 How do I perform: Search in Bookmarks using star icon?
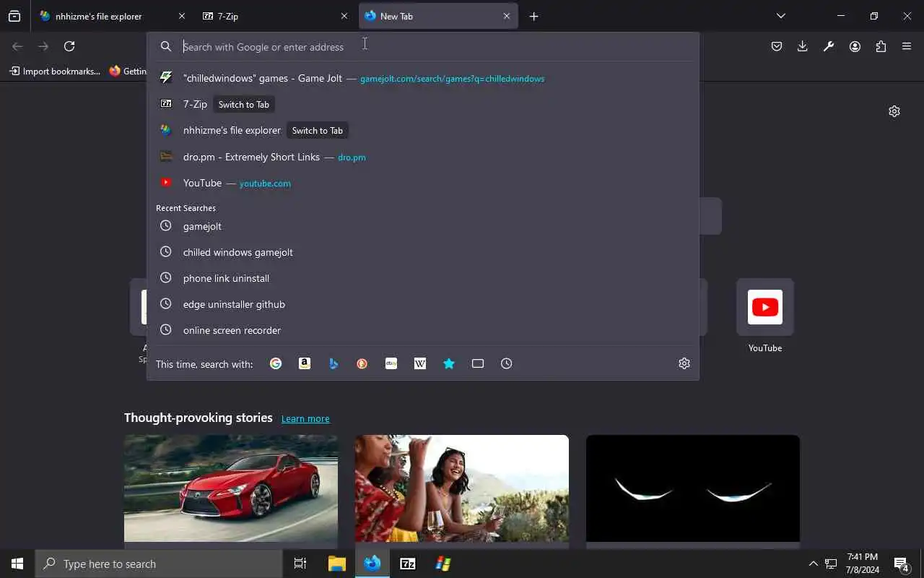click(449, 363)
